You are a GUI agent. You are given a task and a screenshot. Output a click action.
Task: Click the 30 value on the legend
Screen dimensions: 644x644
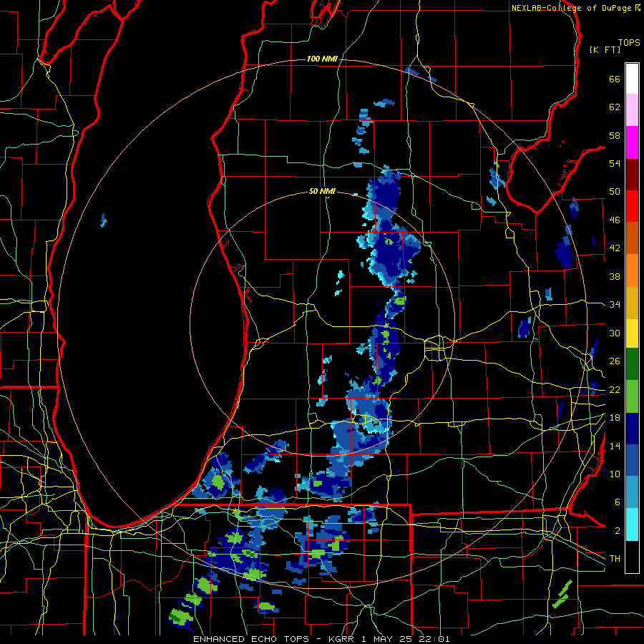(x=615, y=333)
